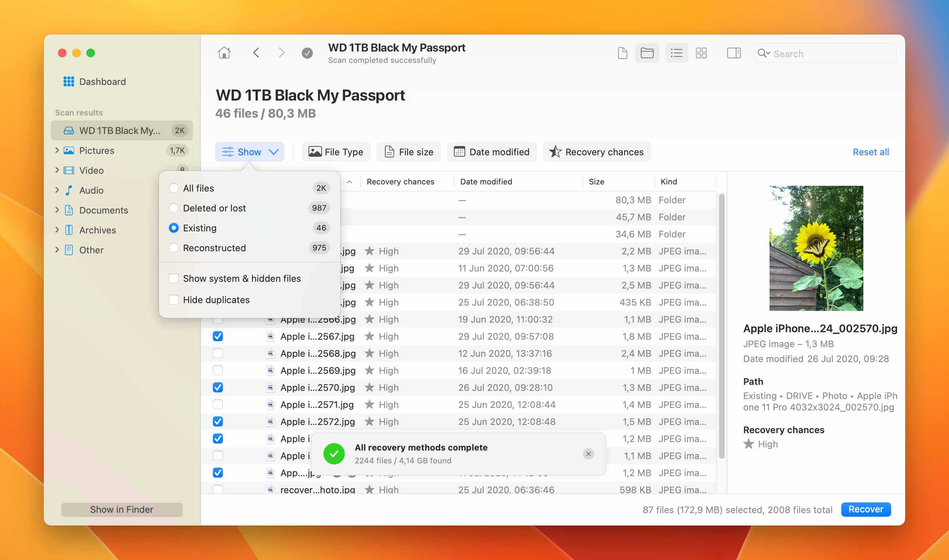Open the File Type filter
Screen dimensions: 949x560
(336, 152)
